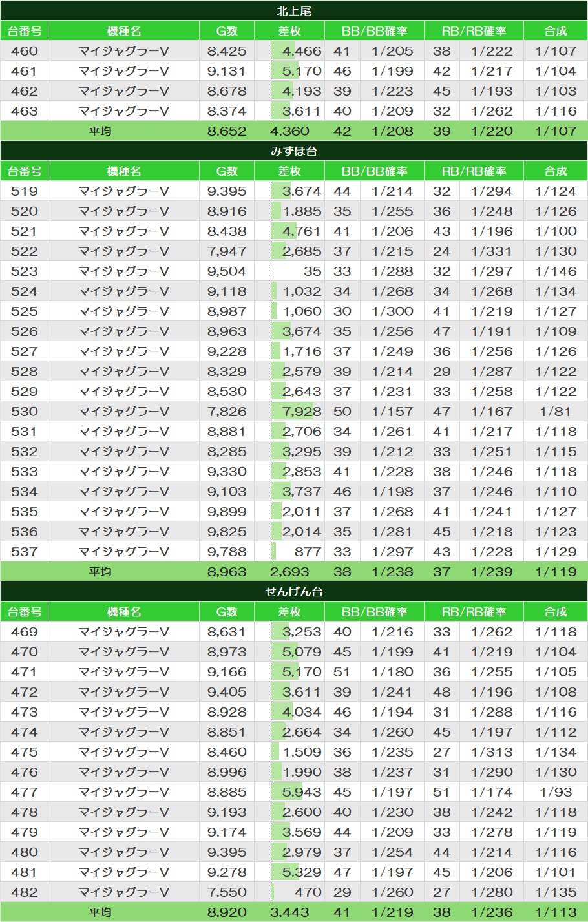Select G数 value 9,228 in row 527
The image size is (588, 922).
click(x=227, y=351)
